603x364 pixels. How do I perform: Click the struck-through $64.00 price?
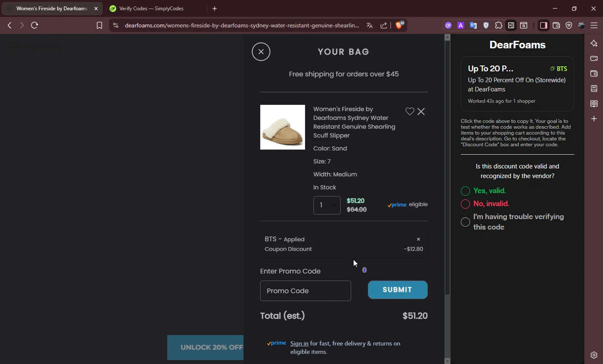click(x=357, y=210)
